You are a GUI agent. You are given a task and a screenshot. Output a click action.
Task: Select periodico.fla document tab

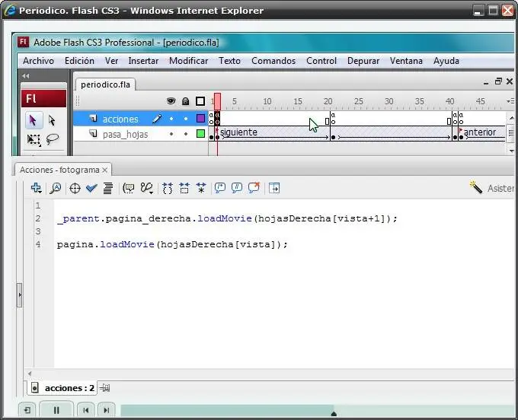(105, 84)
